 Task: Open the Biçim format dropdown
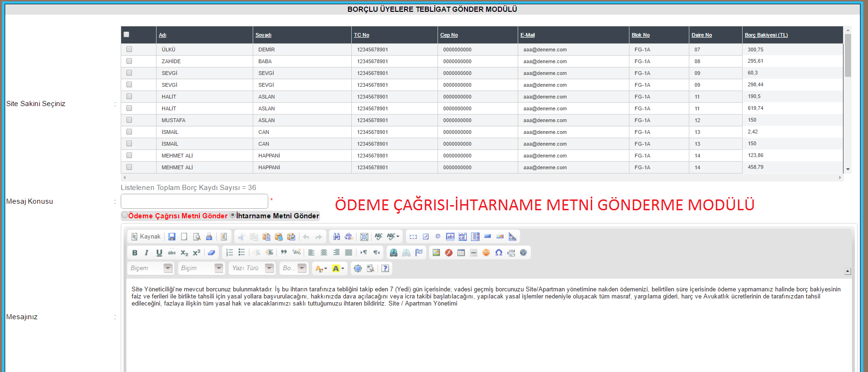(x=201, y=268)
